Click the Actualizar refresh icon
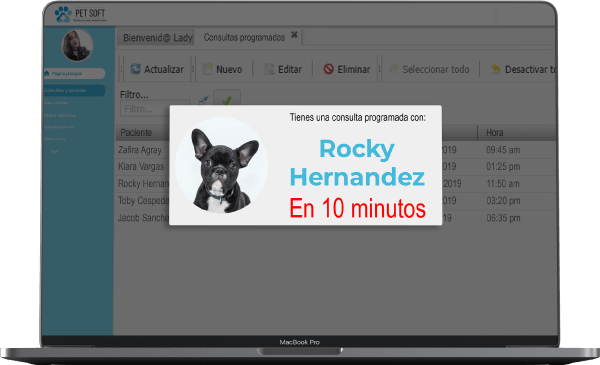This screenshot has height=365, width=600. [x=135, y=69]
